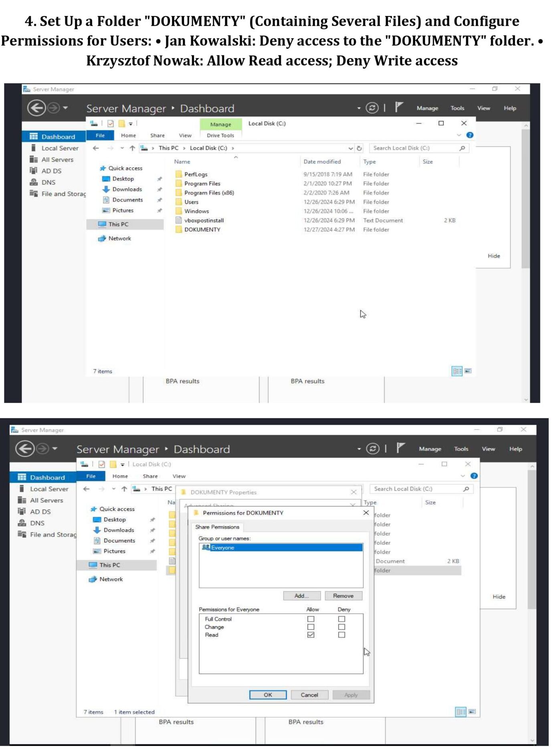This screenshot has height=756, width=556.
Task: Select AD DS in upper Server Manager sidebar
Action: [51, 171]
